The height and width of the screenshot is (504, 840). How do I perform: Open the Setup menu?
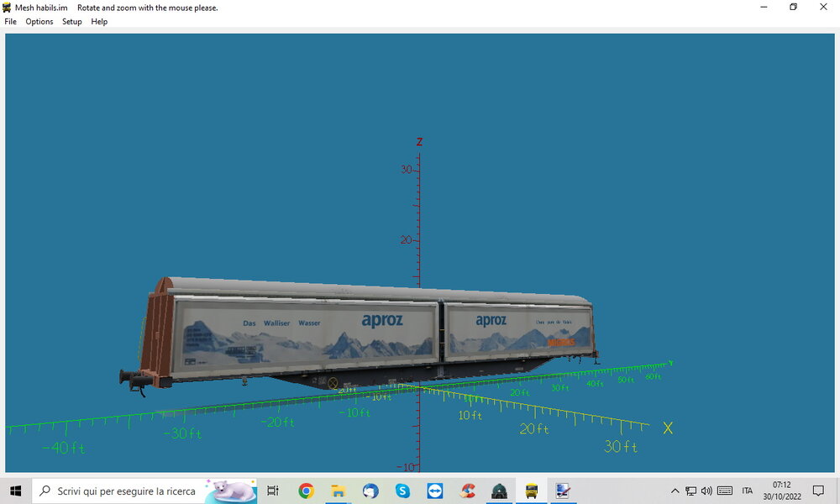point(71,22)
